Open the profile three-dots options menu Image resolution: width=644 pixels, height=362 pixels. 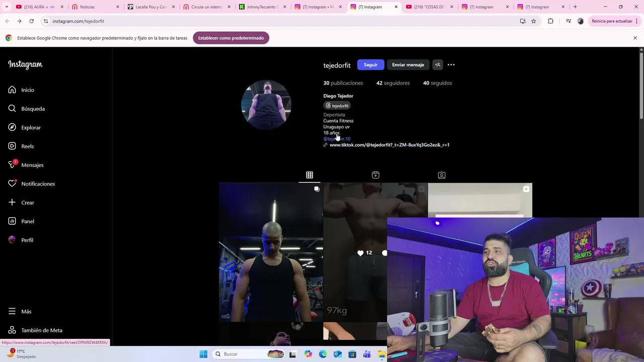(x=451, y=65)
